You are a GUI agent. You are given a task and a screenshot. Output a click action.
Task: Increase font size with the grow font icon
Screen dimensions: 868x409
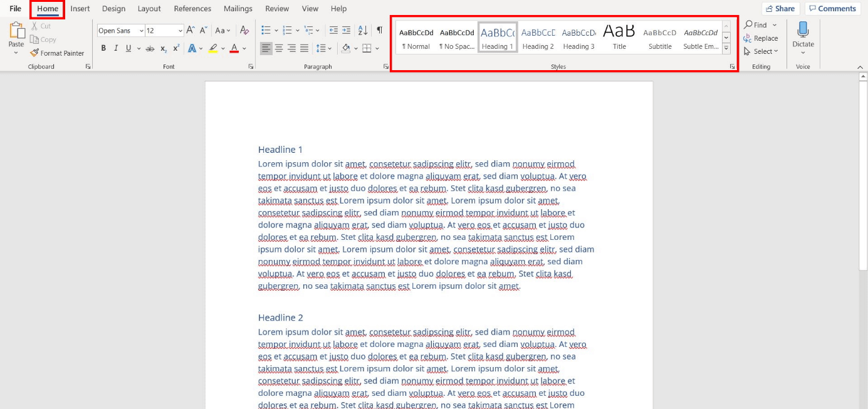pos(191,30)
